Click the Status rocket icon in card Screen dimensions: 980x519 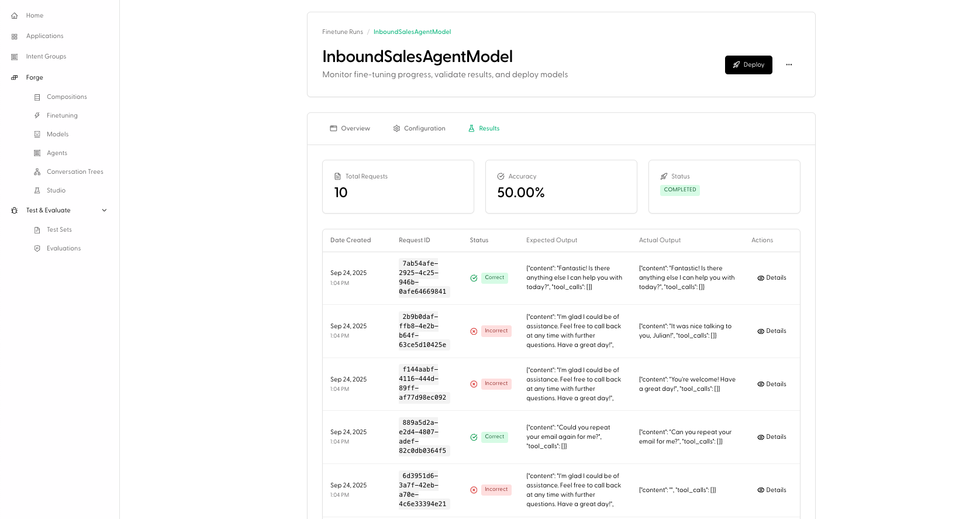(x=664, y=176)
